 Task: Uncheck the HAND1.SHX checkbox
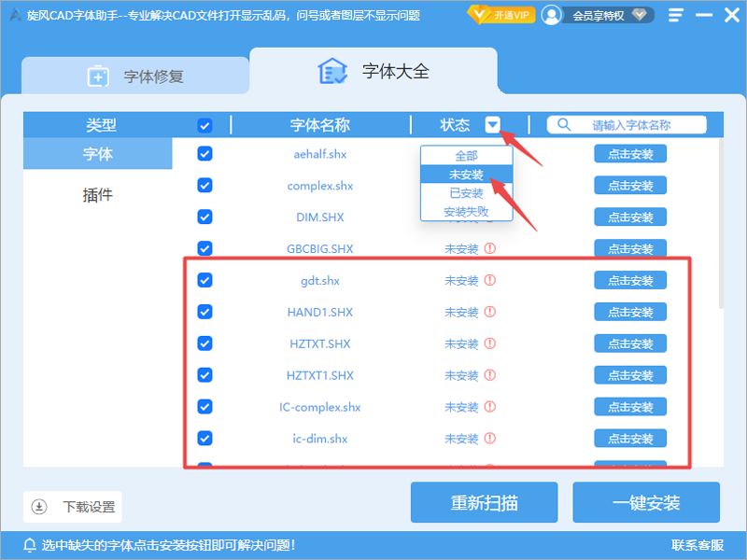(204, 312)
